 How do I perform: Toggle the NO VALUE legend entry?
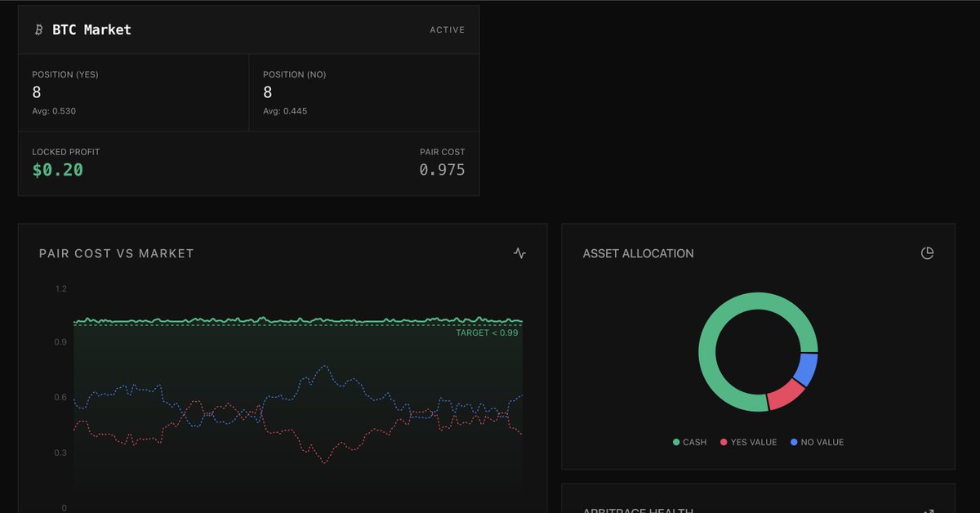pyautogui.click(x=817, y=442)
